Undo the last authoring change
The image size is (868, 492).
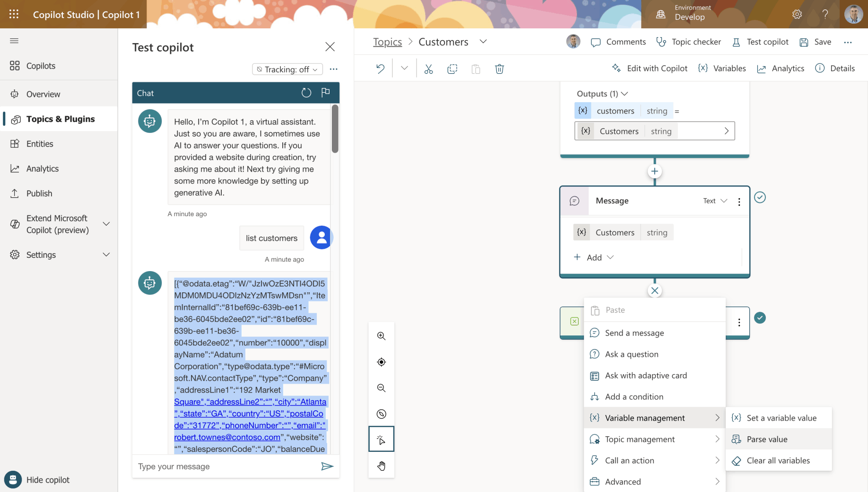coord(381,69)
